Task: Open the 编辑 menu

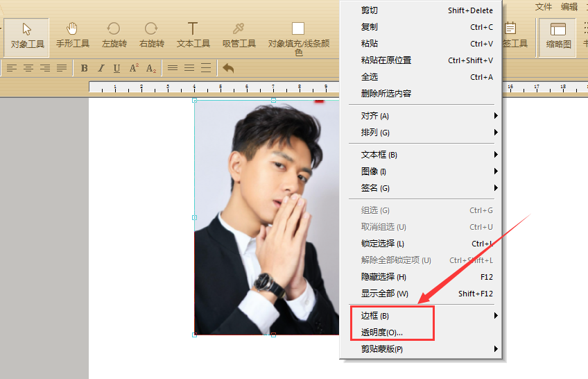Action: click(569, 7)
